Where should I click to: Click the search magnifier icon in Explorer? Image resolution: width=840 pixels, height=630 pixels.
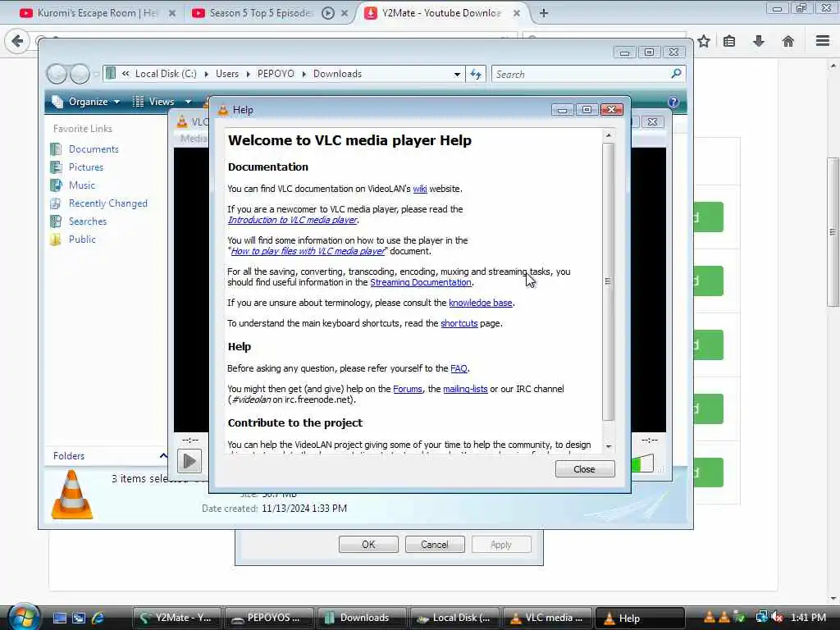(676, 74)
